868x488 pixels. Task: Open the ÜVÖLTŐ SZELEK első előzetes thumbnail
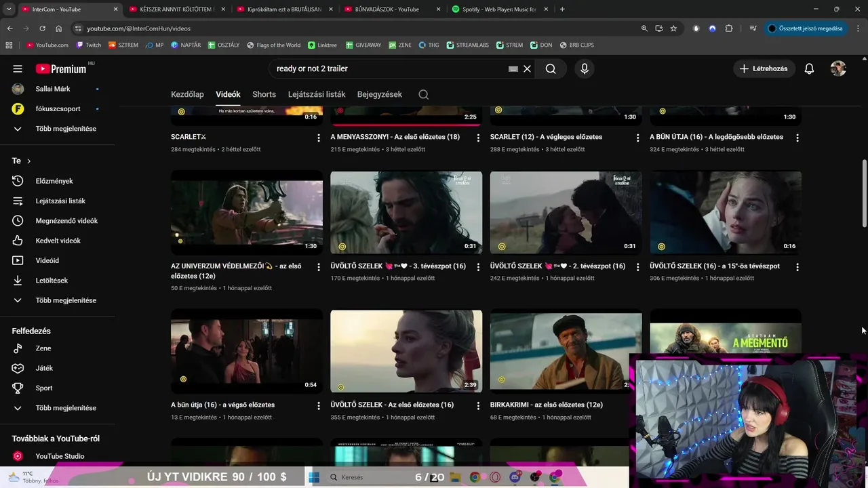coord(406,351)
